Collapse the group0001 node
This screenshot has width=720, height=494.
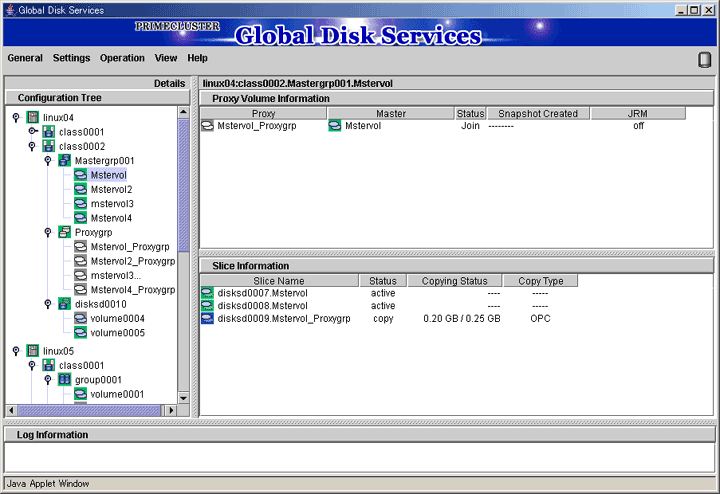coord(48,380)
